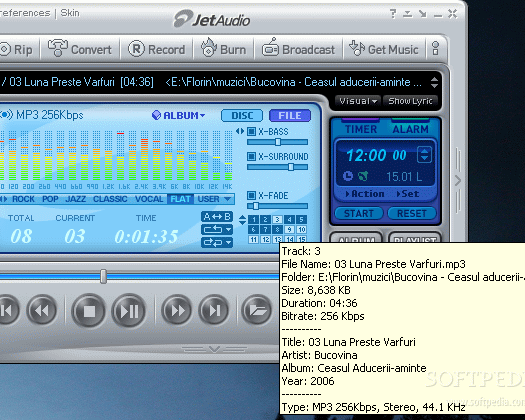Start the timer with START
This screenshot has width=525, height=420.
(x=359, y=213)
